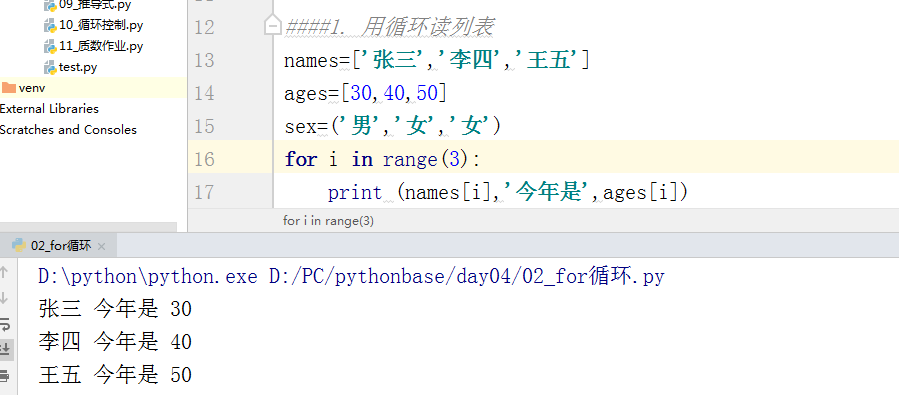The height and width of the screenshot is (395, 899).
Task: Click the number 40 in ages list
Action: tap(394, 93)
